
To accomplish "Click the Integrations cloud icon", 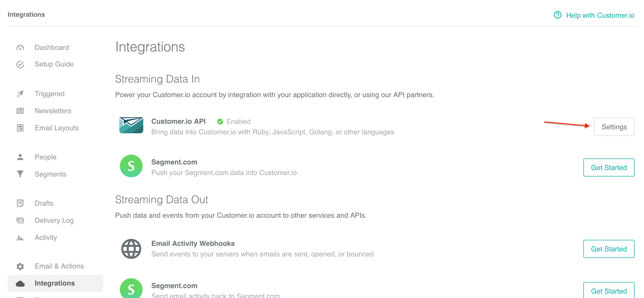I will [x=20, y=284].
